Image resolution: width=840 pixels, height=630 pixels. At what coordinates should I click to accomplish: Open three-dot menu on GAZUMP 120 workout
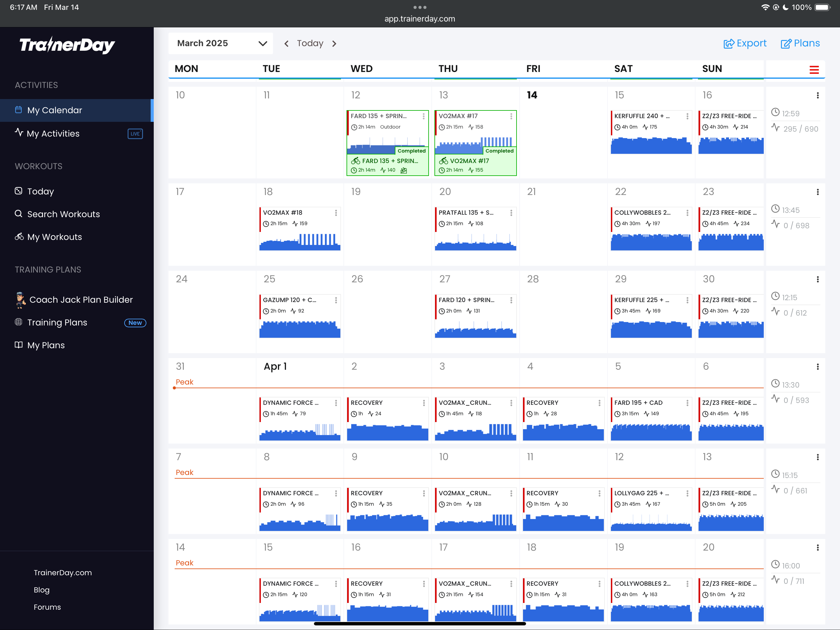(x=336, y=300)
